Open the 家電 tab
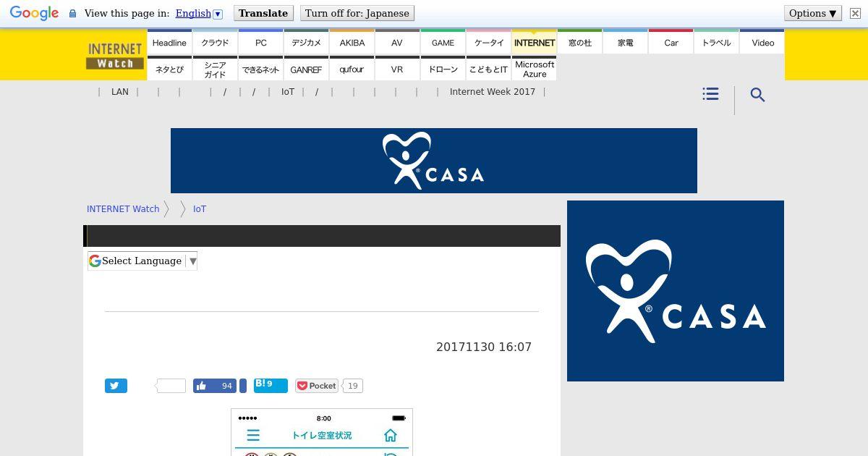 point(626,43)
